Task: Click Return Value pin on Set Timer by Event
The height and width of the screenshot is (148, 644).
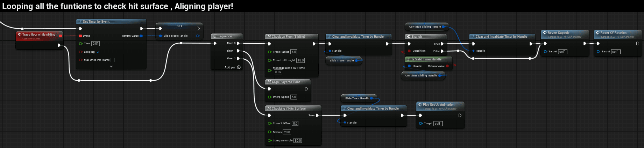Action: 141,36
